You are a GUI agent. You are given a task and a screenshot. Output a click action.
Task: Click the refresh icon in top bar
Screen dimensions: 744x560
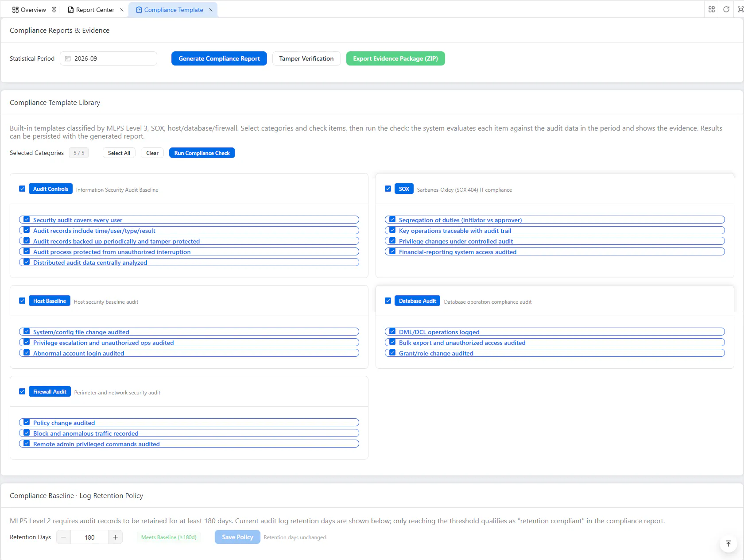point(726,9)
